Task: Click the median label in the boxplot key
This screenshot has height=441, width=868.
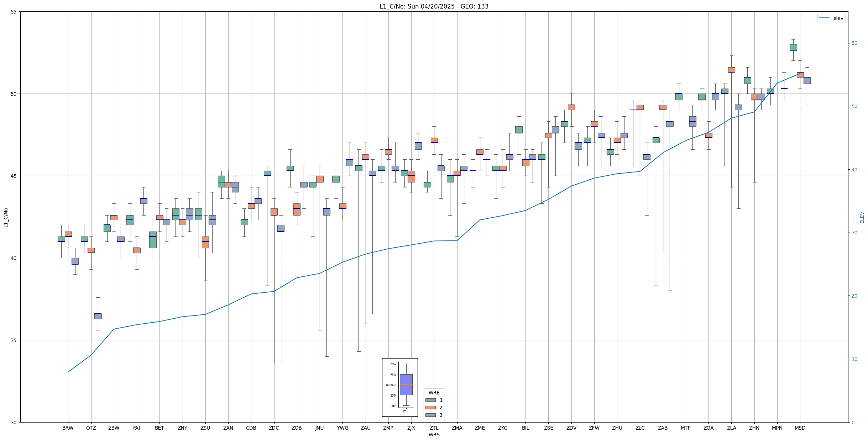Action: pos(391,385)
